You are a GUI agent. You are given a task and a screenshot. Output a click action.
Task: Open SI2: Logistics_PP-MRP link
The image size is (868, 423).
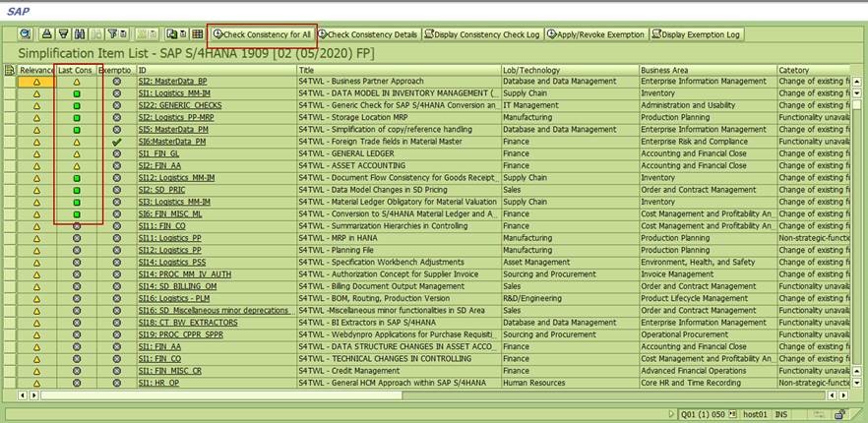click(176, 117)
